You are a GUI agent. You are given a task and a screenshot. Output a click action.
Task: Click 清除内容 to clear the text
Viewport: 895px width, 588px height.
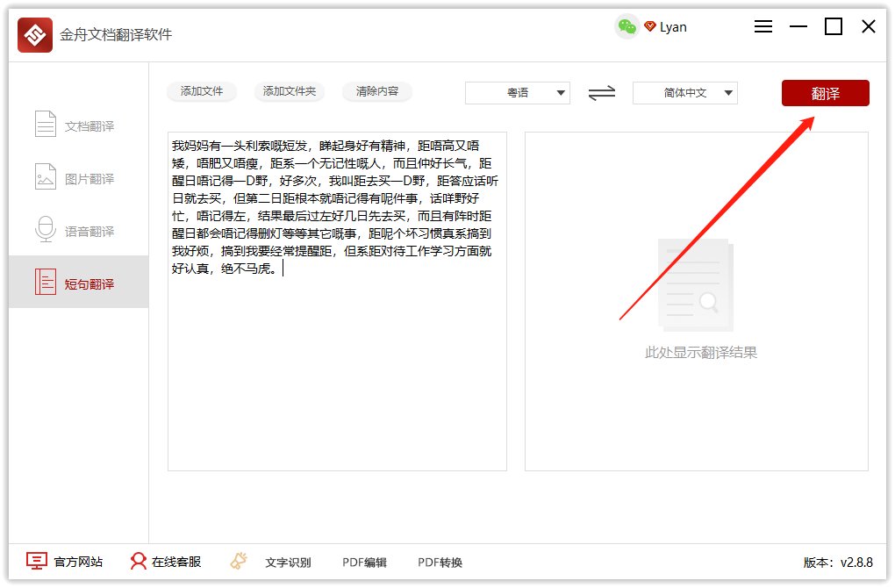[376, 90]
